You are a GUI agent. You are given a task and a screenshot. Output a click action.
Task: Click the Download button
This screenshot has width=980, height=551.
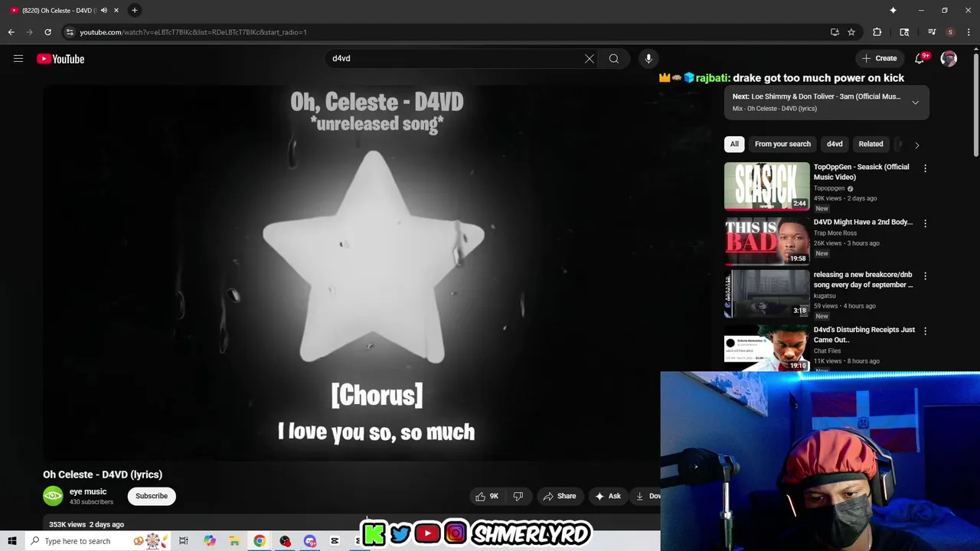tap(647, 496)
